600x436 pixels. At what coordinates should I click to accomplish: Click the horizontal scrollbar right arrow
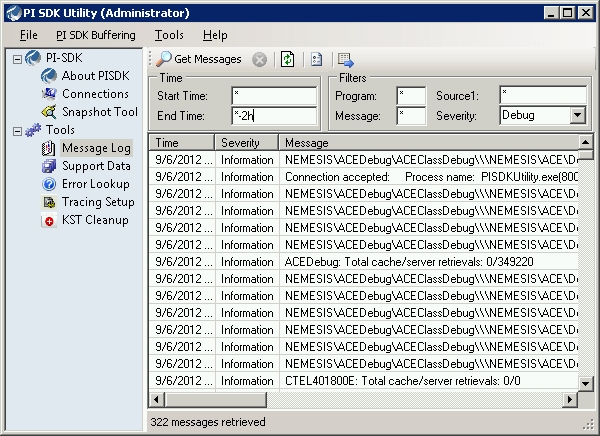(572, 400)
